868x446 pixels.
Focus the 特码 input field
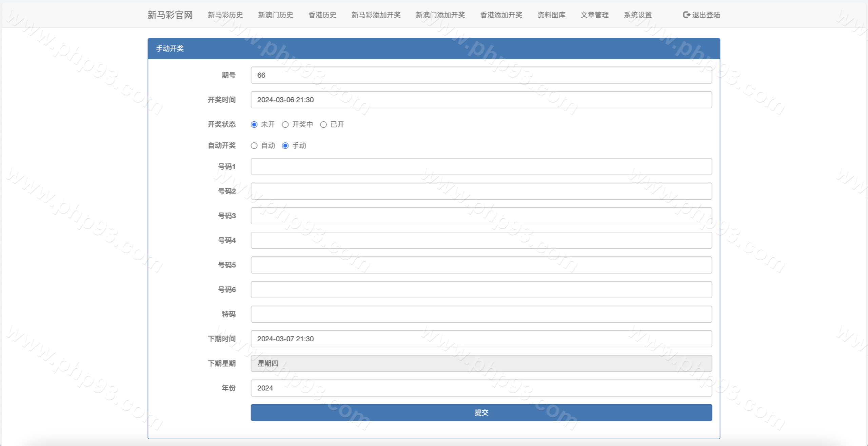pyautogui.click(x=481, y=314)
